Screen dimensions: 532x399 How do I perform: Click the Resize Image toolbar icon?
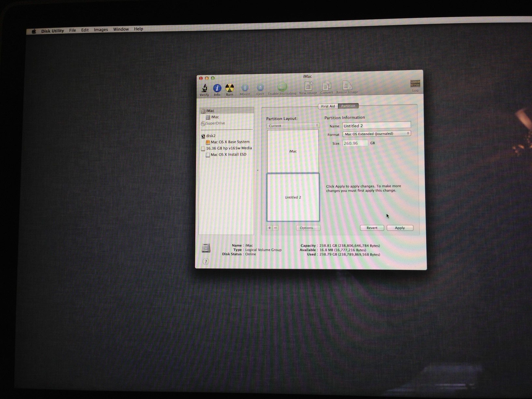347,88
